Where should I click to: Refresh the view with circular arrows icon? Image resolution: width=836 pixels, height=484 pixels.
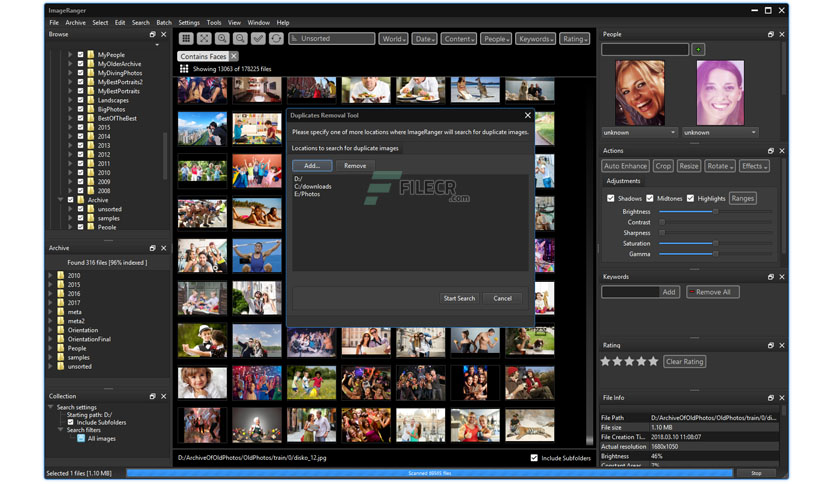coord(276,38)
